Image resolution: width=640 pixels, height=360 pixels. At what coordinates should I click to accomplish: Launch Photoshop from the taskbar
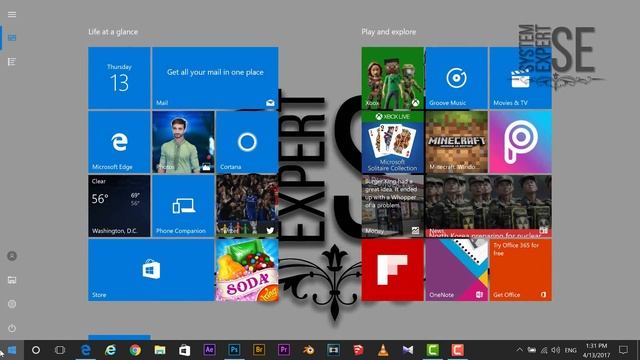234,350
